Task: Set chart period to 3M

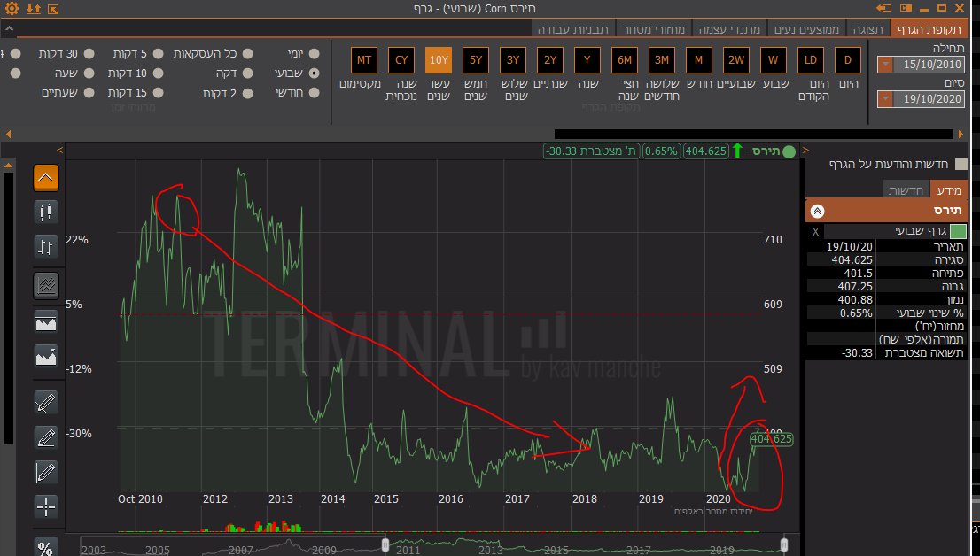Action: [x=661, y=60]
